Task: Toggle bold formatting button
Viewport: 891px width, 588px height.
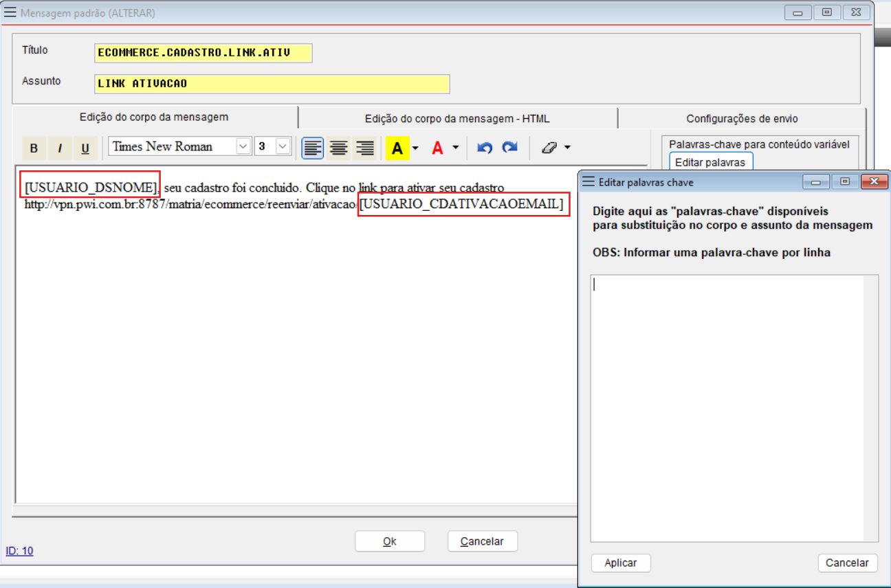Action: point(34,148)
